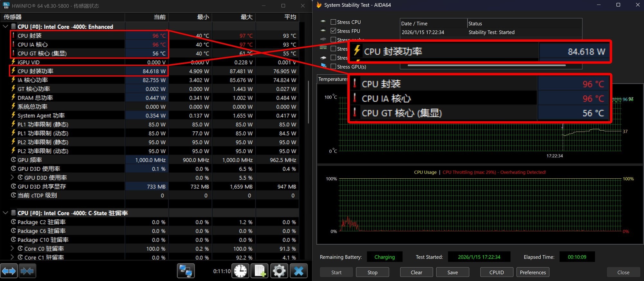Open HWiNFO sensor settings gear icon
644x281 pixels.
tap(279, 271)
